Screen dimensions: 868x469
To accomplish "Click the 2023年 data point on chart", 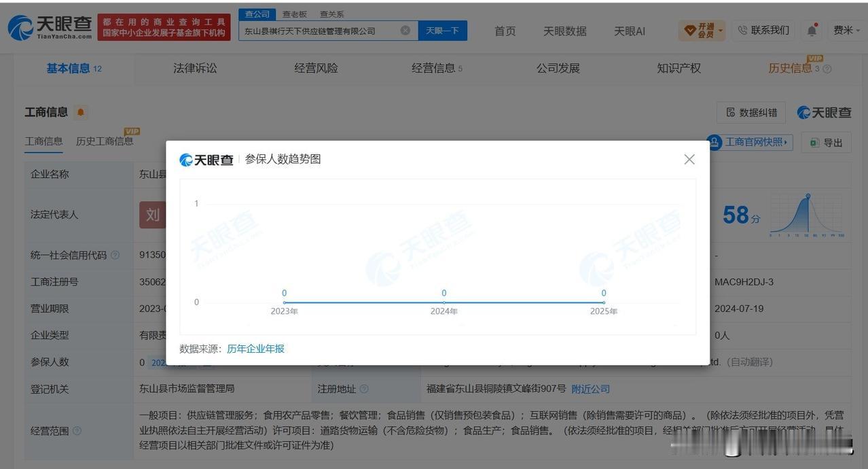I will pos(284,302).
